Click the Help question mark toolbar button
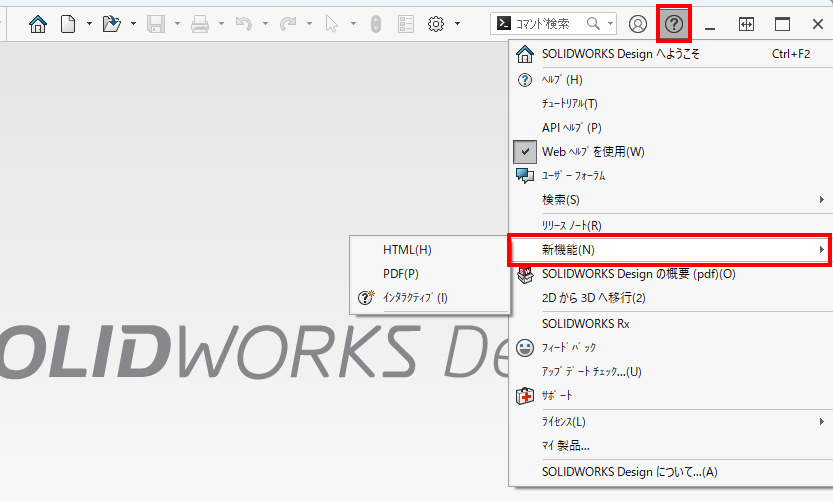 (674, 24)
